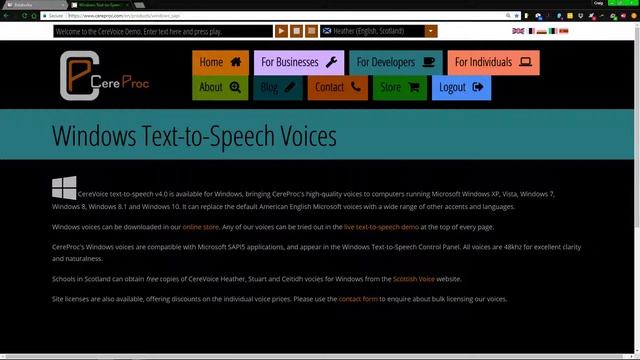Image resolution: width=640 pixels, height=360 pixels.
Task: Go to Home via house icon button
Action: (220, 62)
